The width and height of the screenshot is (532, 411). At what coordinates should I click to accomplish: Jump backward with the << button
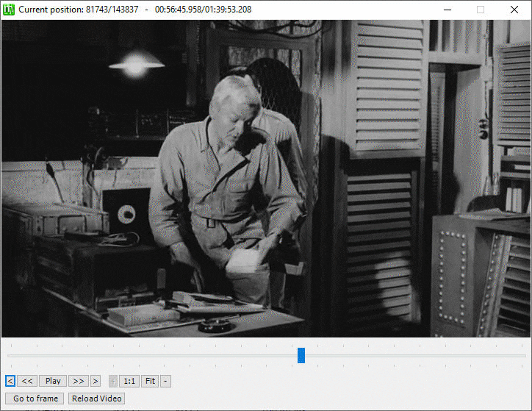coord(27,381)
